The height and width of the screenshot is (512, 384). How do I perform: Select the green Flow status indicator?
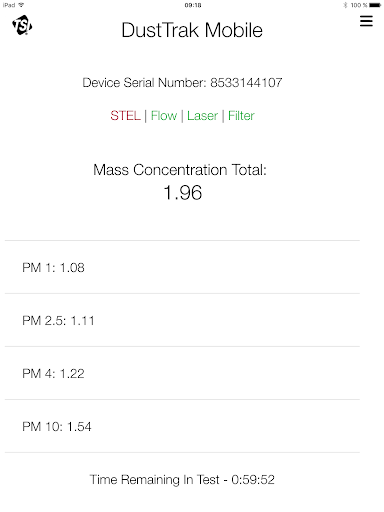tap(164, 116)
